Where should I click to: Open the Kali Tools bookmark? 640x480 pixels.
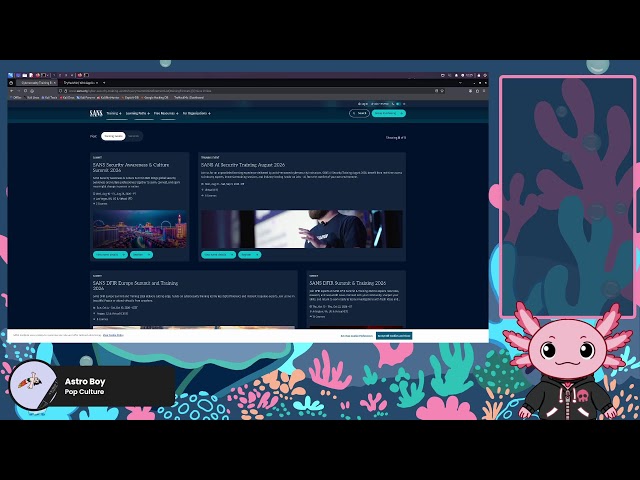[x=49, y=98]
